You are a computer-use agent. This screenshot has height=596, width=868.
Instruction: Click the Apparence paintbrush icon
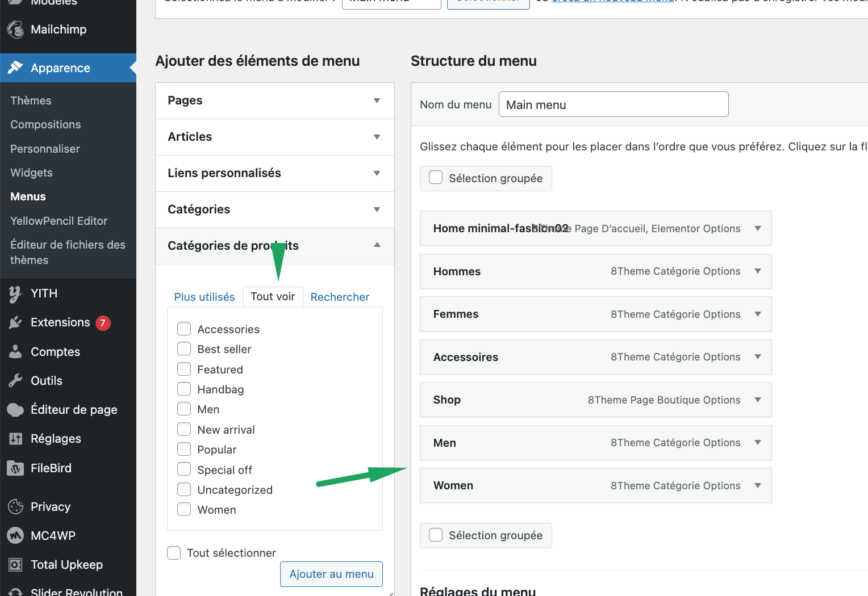(x=15, y=68)
